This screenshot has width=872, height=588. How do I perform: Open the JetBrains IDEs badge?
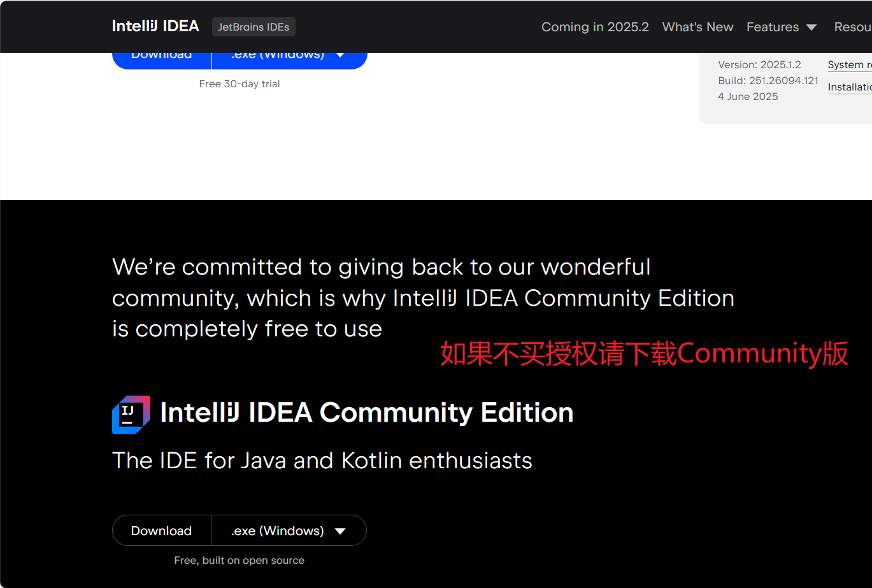click(x=254, y=27)
